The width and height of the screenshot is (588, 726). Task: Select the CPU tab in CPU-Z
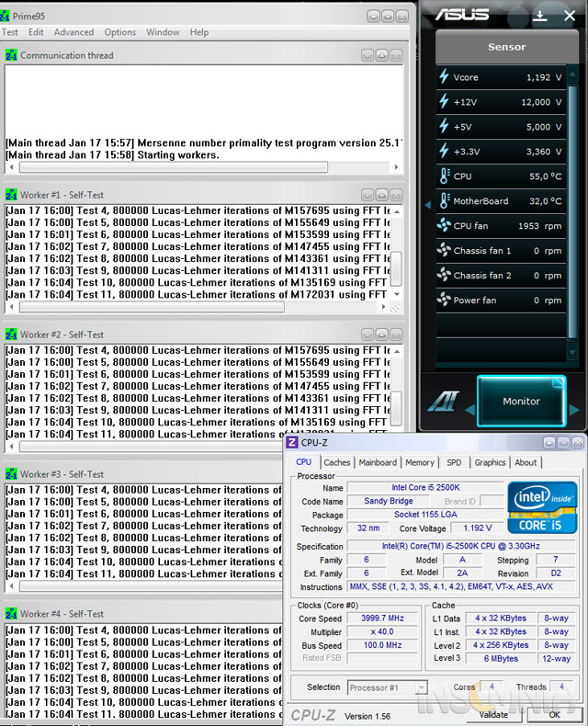[304, 462]
